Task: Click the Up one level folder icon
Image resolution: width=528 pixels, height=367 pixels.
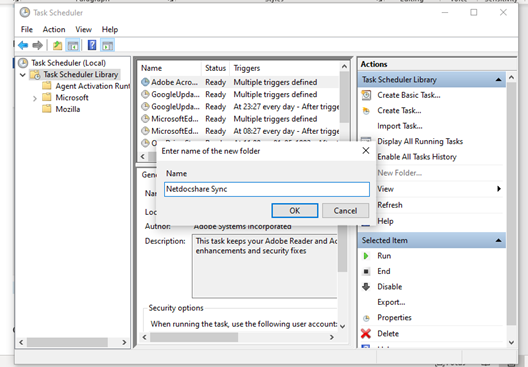Action: pos(58,45)
